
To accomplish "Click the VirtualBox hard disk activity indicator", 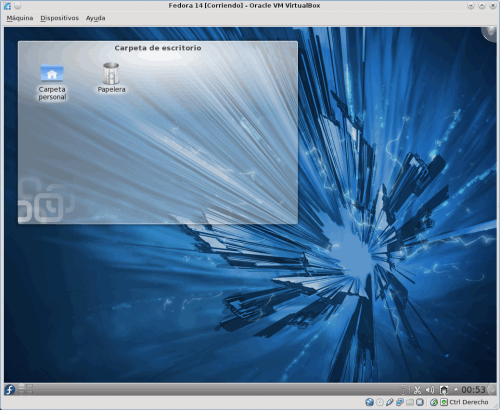I will click(x=369, y=402).
